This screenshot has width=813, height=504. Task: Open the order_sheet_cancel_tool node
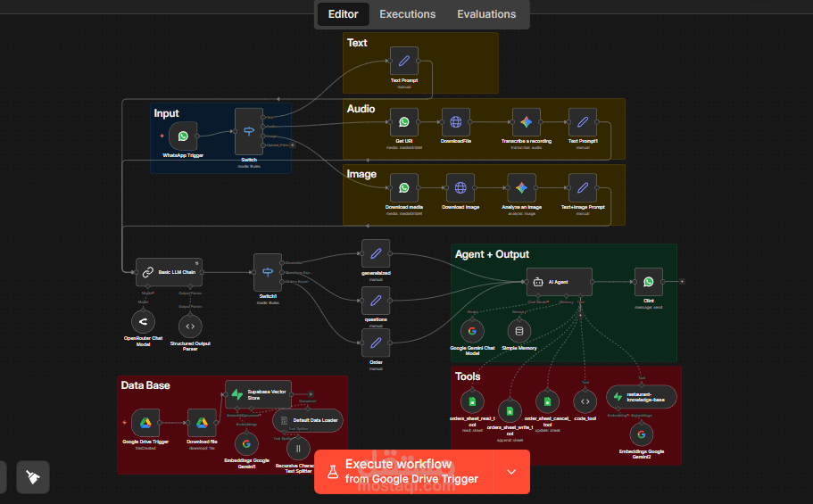coord(548,401)
